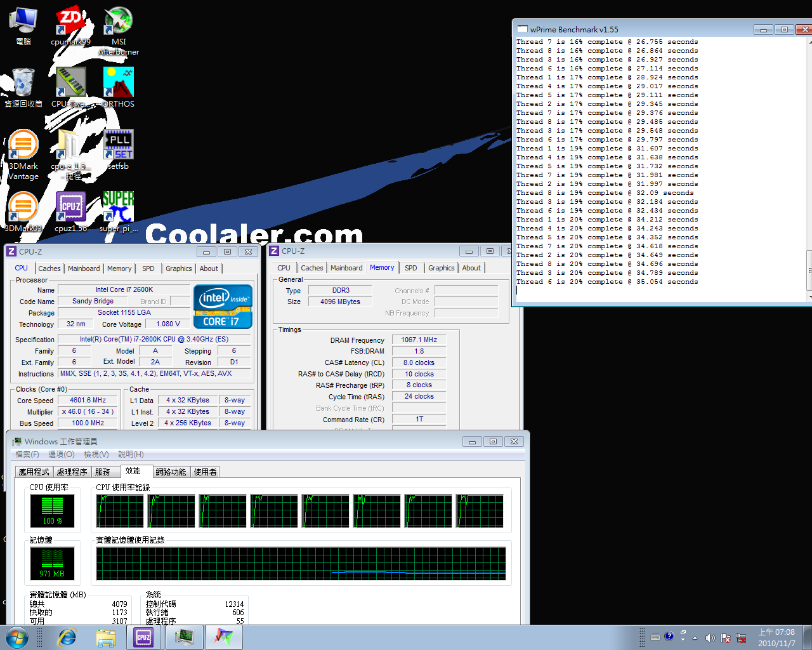Viewport: 812px width, 650px height.
Task: Open 選項(O) menu in Task Manager
Action: tap(62, 454)
